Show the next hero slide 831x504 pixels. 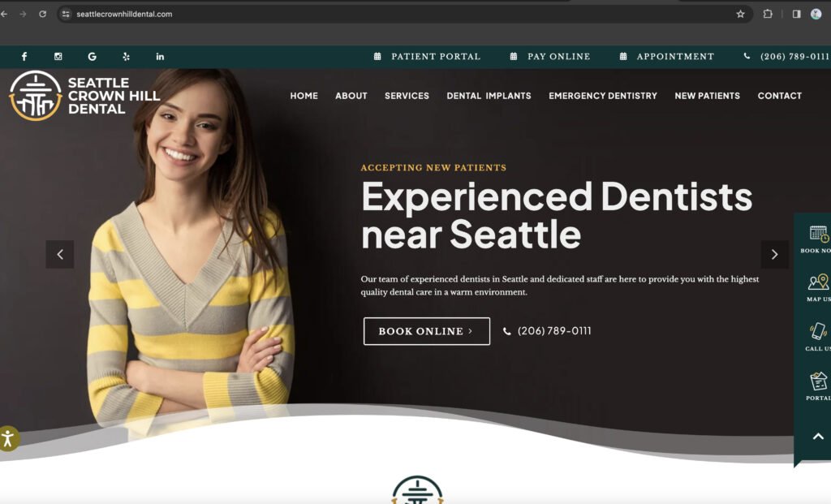775,254
